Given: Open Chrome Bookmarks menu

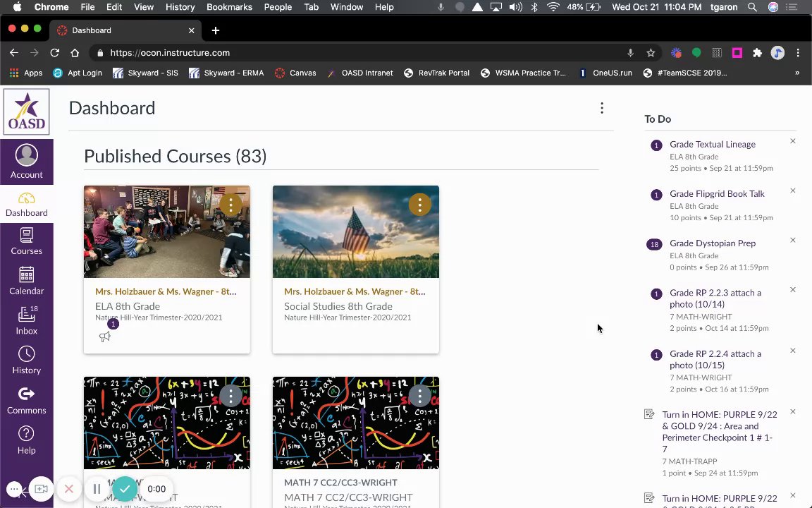Looking at the screenshot, I should tap(229, 7).
